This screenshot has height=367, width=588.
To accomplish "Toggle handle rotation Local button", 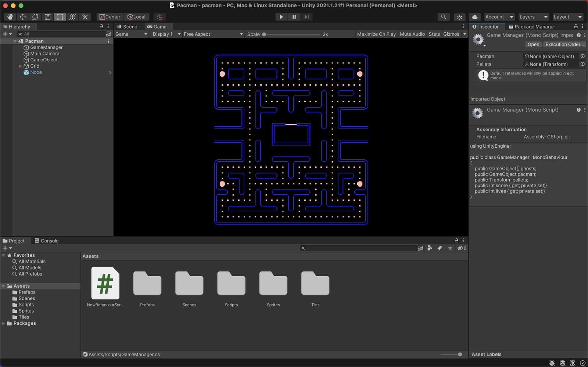I will (136, 17).
